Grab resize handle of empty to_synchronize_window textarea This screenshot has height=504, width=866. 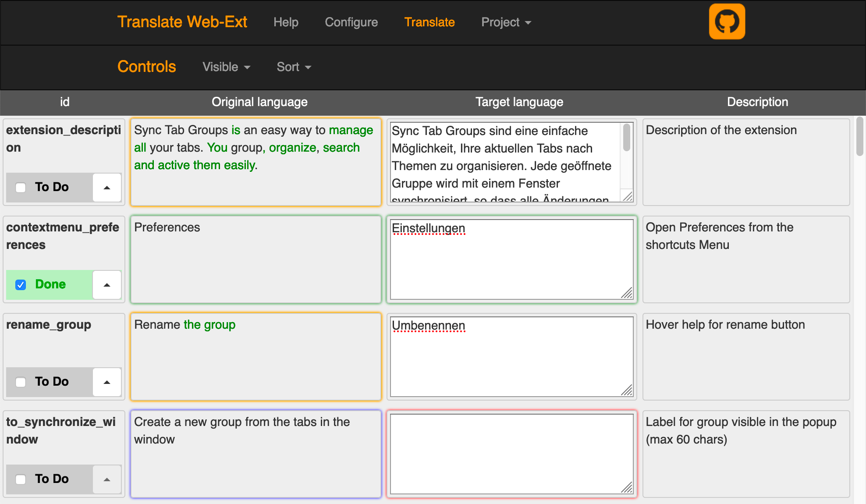click(x=627, y=488)
